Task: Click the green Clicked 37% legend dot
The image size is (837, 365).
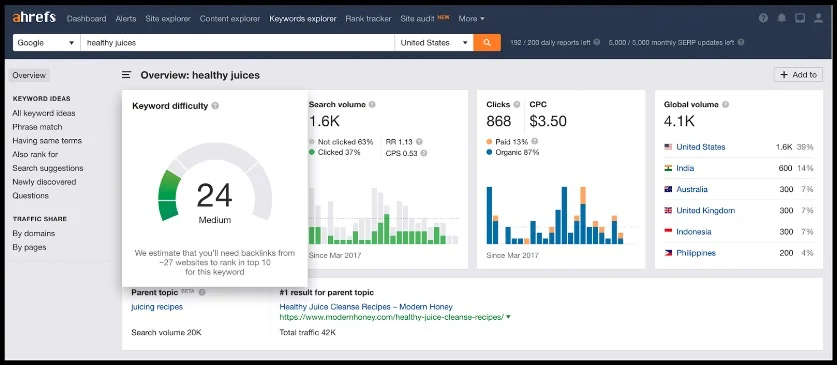Action: [x=312, y=152]
